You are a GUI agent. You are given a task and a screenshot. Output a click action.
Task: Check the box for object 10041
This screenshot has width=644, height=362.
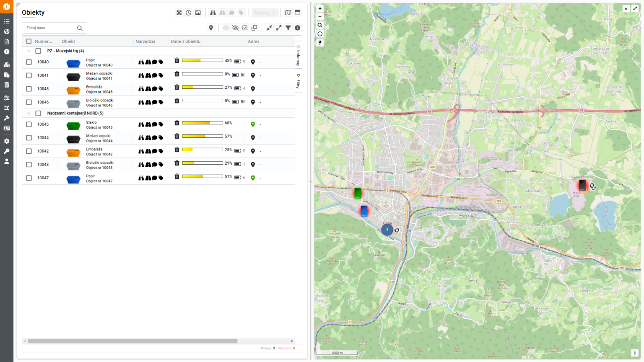click(29, 75)
